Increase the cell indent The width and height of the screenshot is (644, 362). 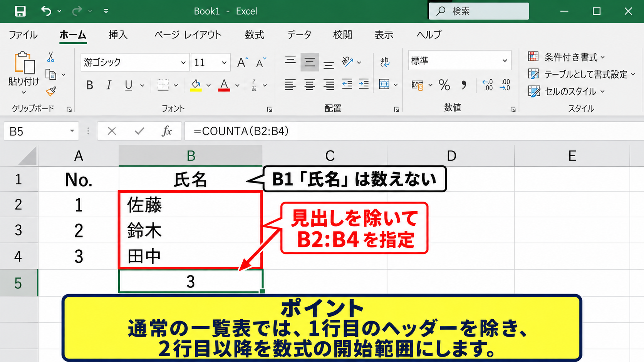(x=364, y=84)
